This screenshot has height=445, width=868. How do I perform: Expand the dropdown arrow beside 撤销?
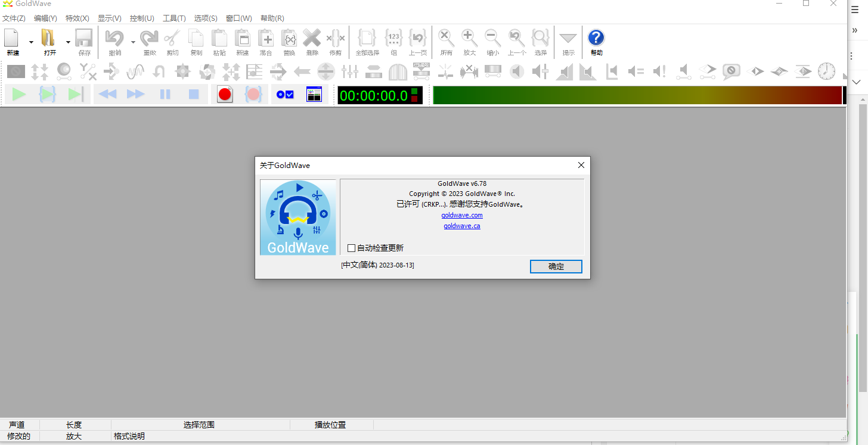point(133,42)
